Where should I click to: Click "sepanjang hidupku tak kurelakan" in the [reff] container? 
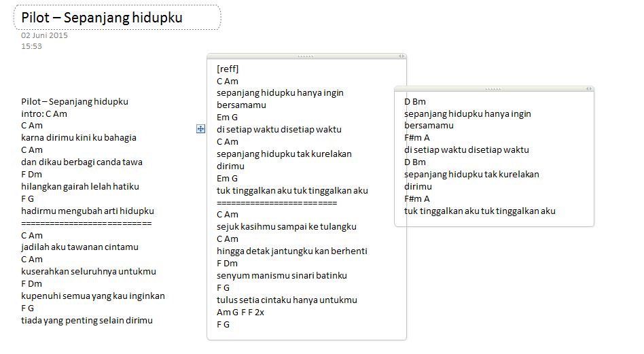click(x=284, y=154)
